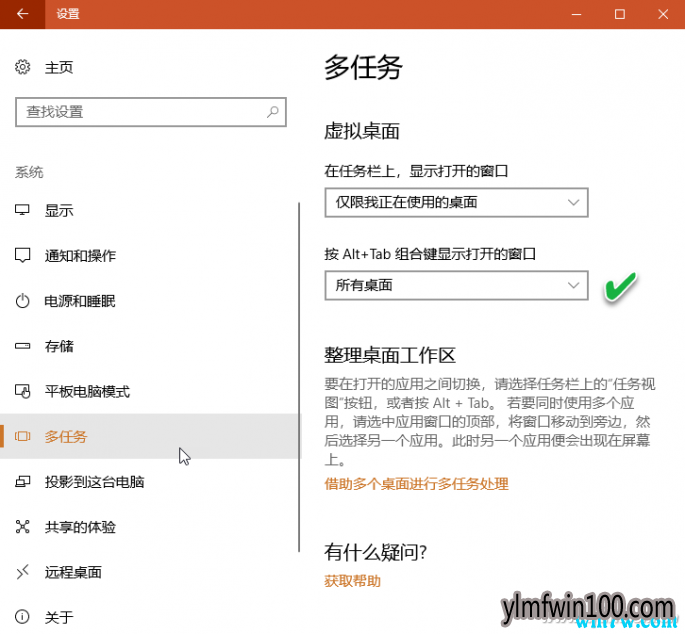Click the About info icon
This screenshot has height=634, width=685.
click(22, 617)
